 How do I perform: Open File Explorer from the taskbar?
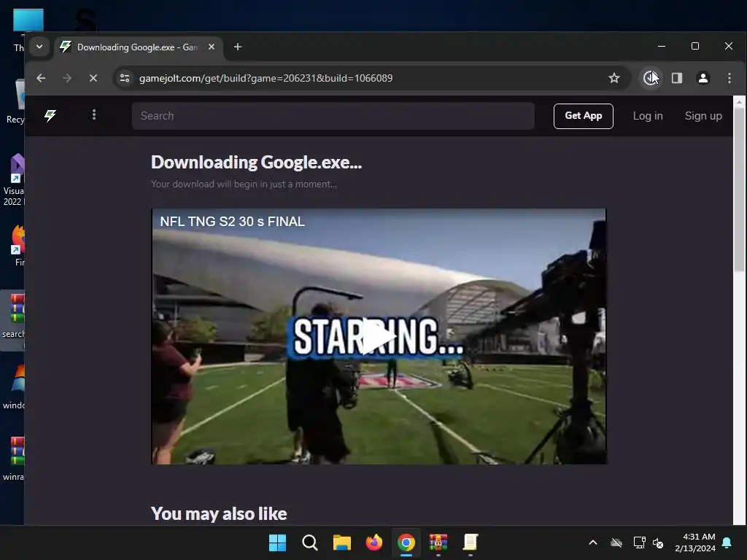341,542
